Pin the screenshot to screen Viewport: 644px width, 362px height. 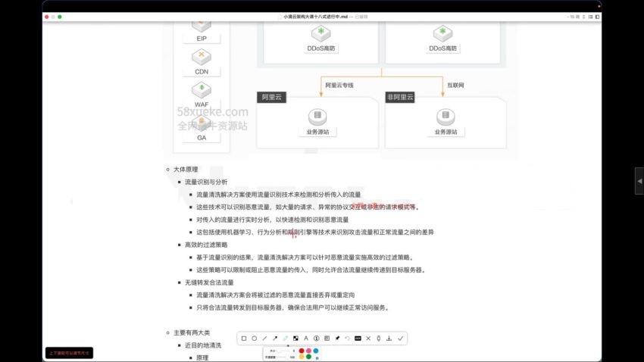click(337, 339)
